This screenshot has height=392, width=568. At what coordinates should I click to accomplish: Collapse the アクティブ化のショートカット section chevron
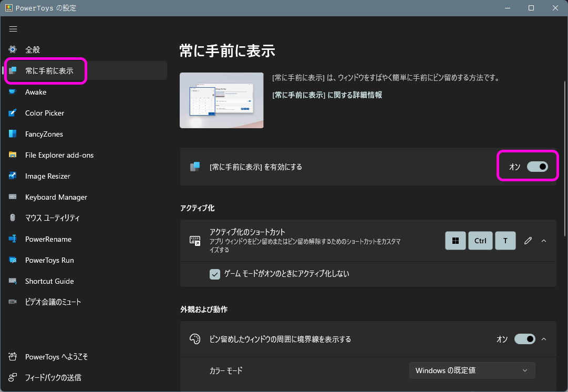pyautogui.click(x=544, y=241)
